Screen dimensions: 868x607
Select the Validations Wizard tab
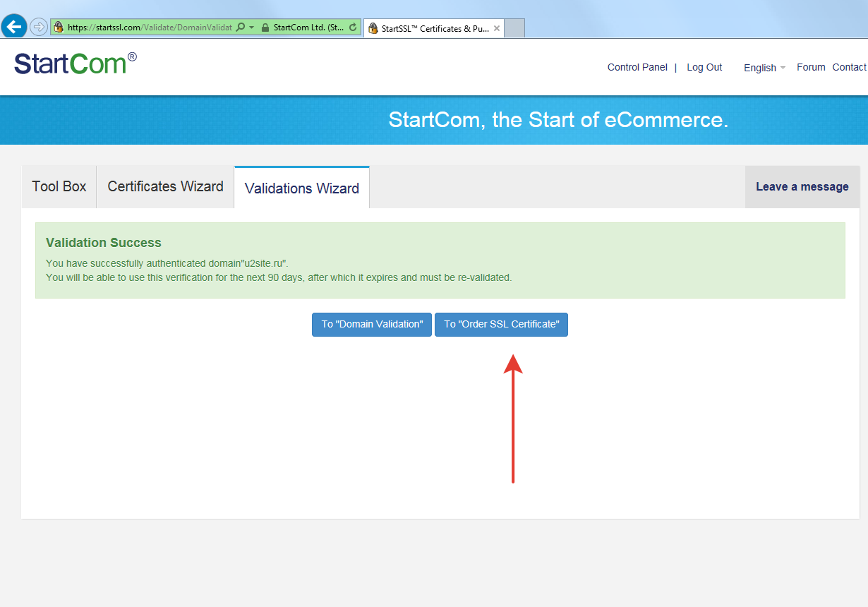coord(302,188)
